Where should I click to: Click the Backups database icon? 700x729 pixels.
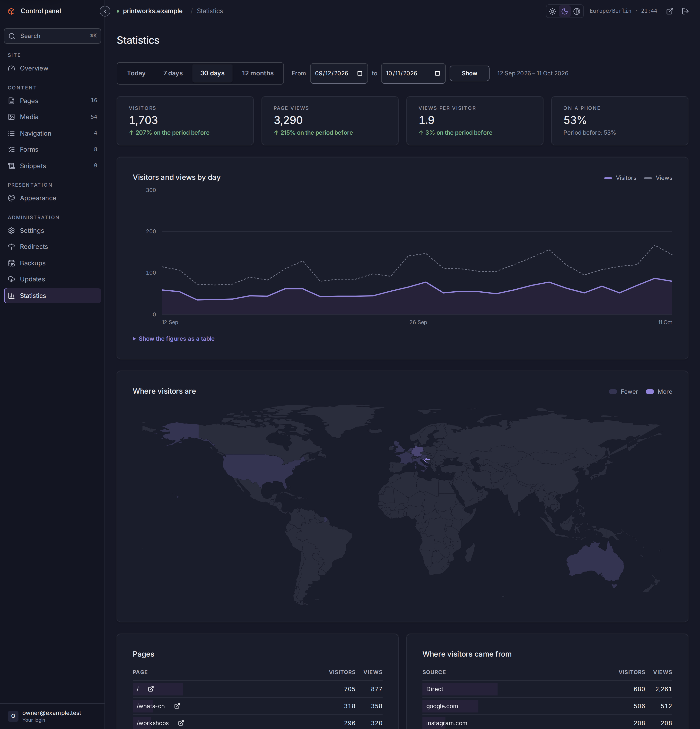tap(11, 263)
